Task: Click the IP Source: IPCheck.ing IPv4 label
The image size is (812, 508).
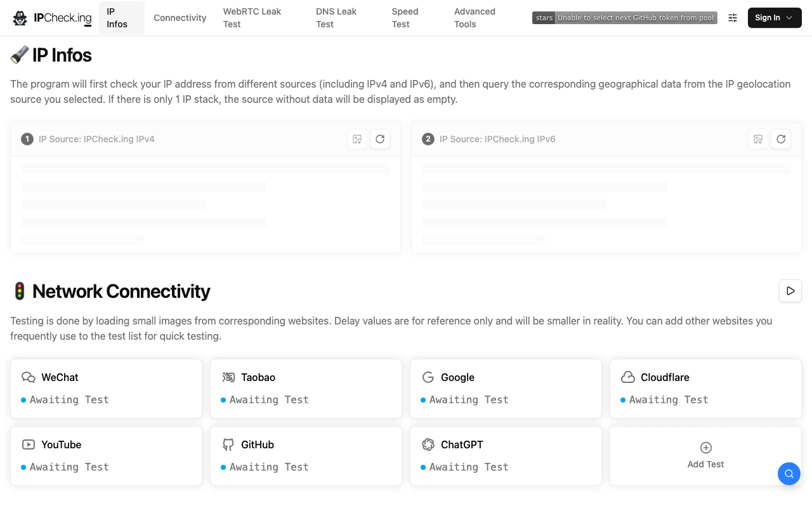Action: pyautogui.click(x=96, y=139)
